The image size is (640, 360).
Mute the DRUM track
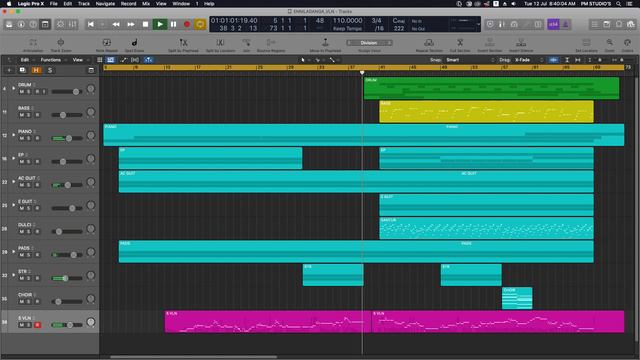click(22, 92)
